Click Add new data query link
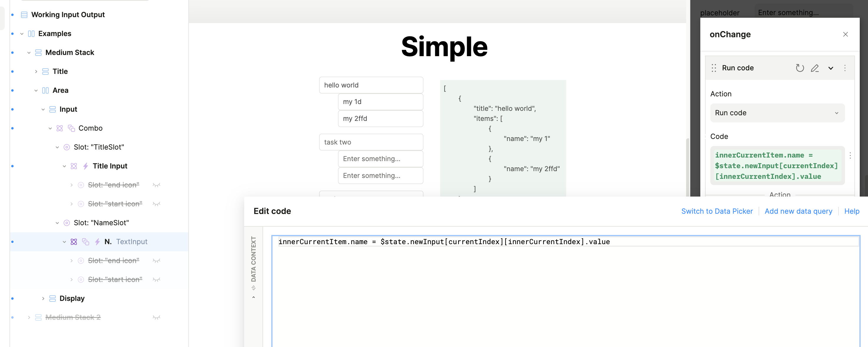The width and height of the screenshot is (868, 347). 798,211
